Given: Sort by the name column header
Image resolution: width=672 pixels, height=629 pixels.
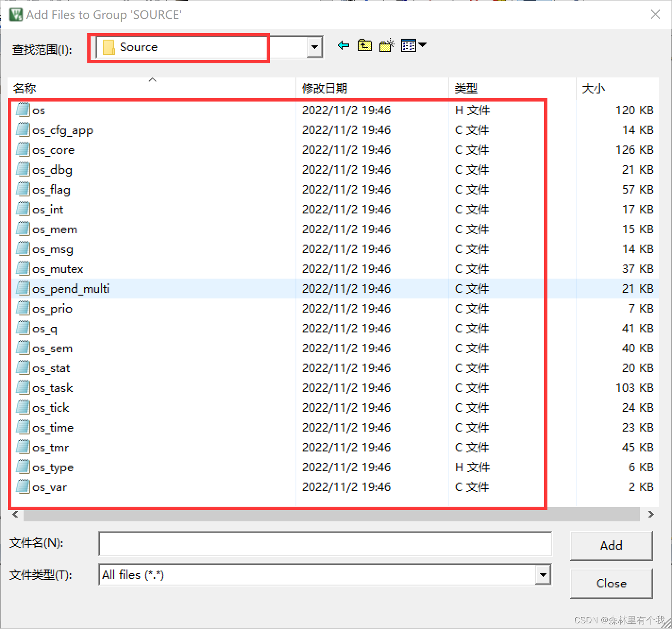Looking at the screenshot, I should [x=152, y=88].
